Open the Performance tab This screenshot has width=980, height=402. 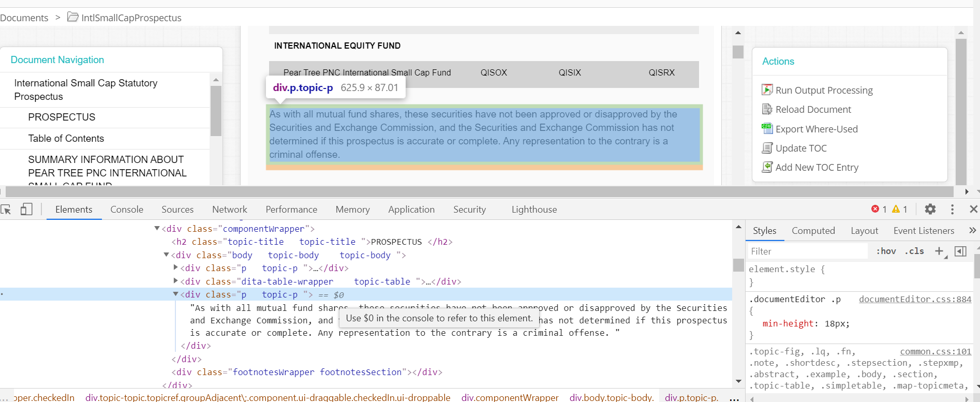click(291, 209)
